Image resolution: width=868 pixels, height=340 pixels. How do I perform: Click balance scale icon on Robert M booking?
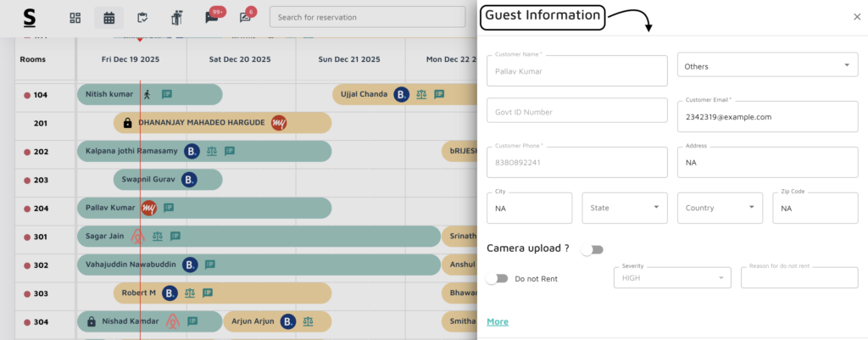click(x=193, y=293)
